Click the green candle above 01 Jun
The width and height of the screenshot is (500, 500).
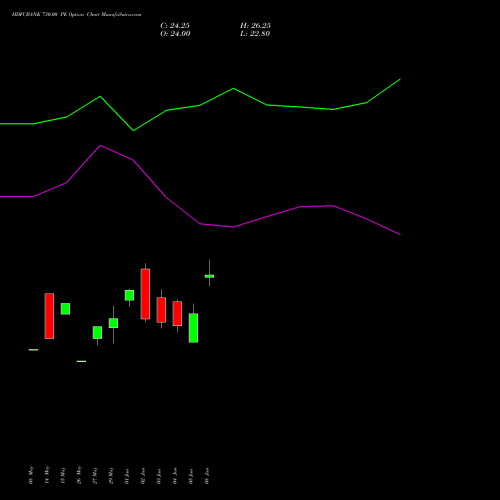(x=129, y=295)
